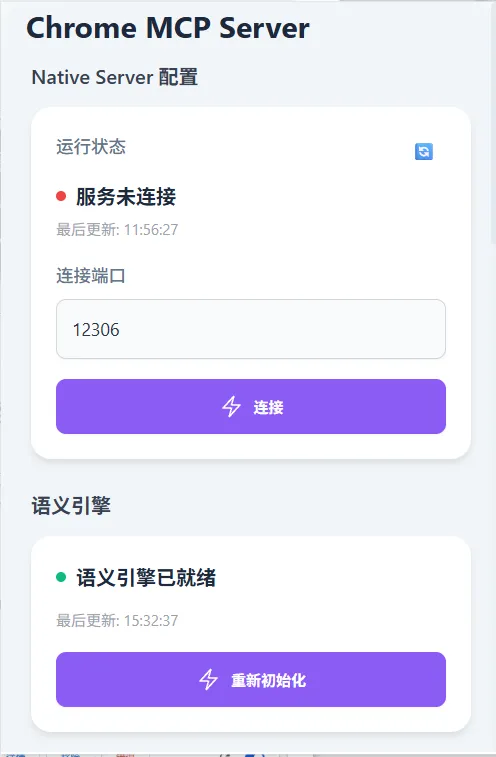The width and height of the screenshot is (496, 757).
Task: Click the 最后更新 11:56:27 timestamp
Action: 117,229
